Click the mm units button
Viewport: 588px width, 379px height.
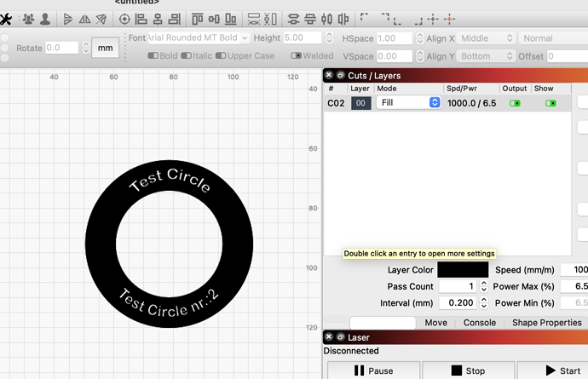105,48
